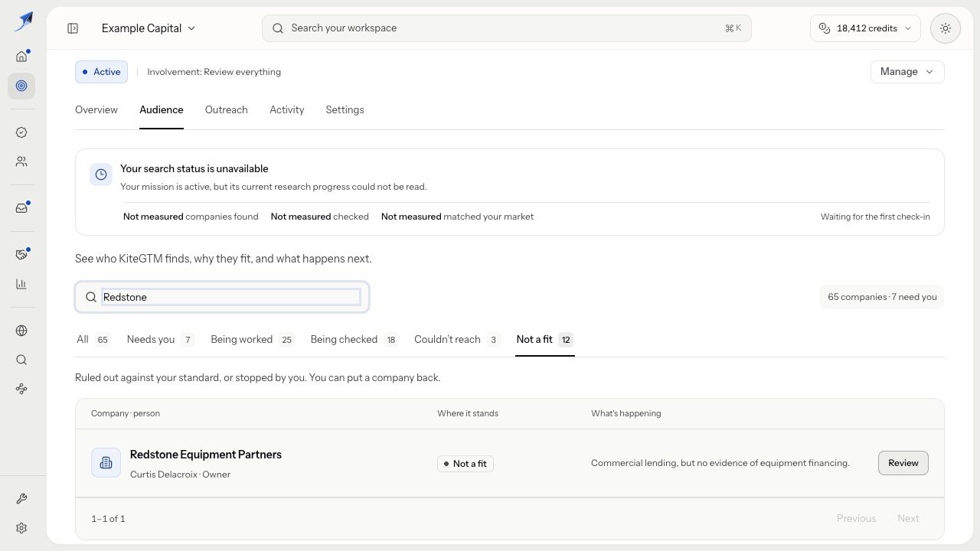The image size is (980, 551).
Task: Open the wrench tools sidebar icon
Action: 21,499
